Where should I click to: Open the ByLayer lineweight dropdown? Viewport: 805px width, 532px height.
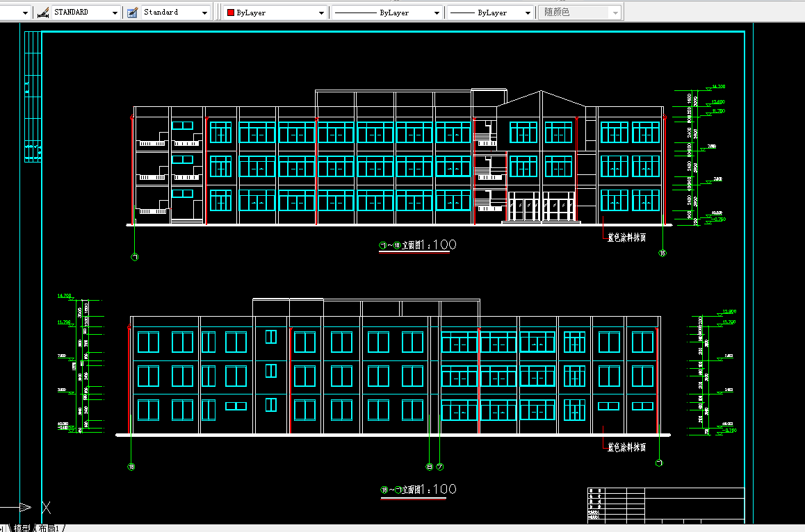[528, 13]
